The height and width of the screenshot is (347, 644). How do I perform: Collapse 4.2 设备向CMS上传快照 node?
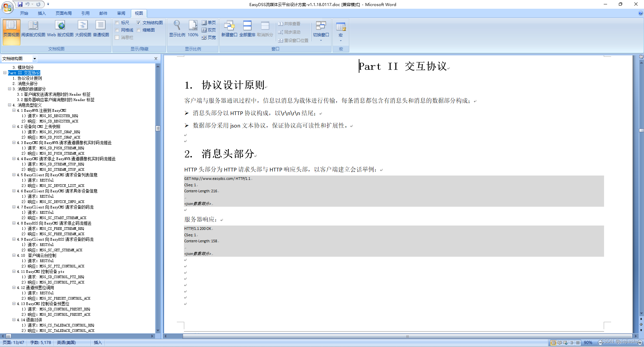pos(14,127)
